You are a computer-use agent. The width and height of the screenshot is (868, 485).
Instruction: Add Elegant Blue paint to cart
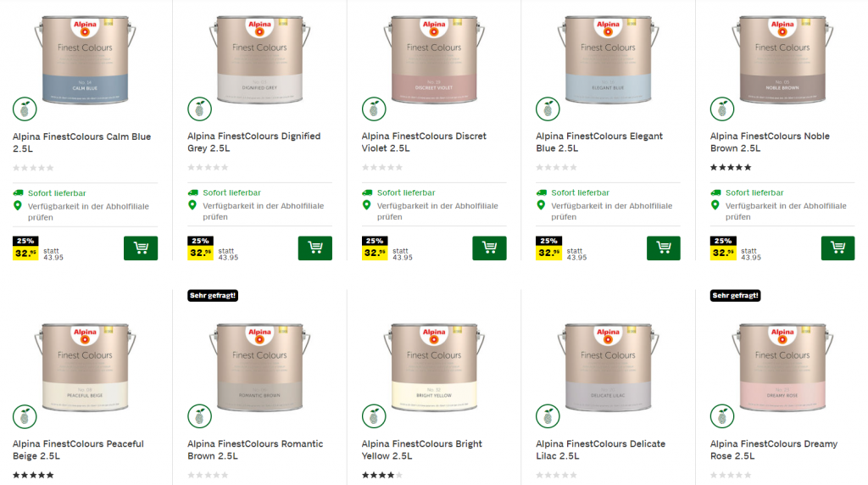(x=664, y=248)
